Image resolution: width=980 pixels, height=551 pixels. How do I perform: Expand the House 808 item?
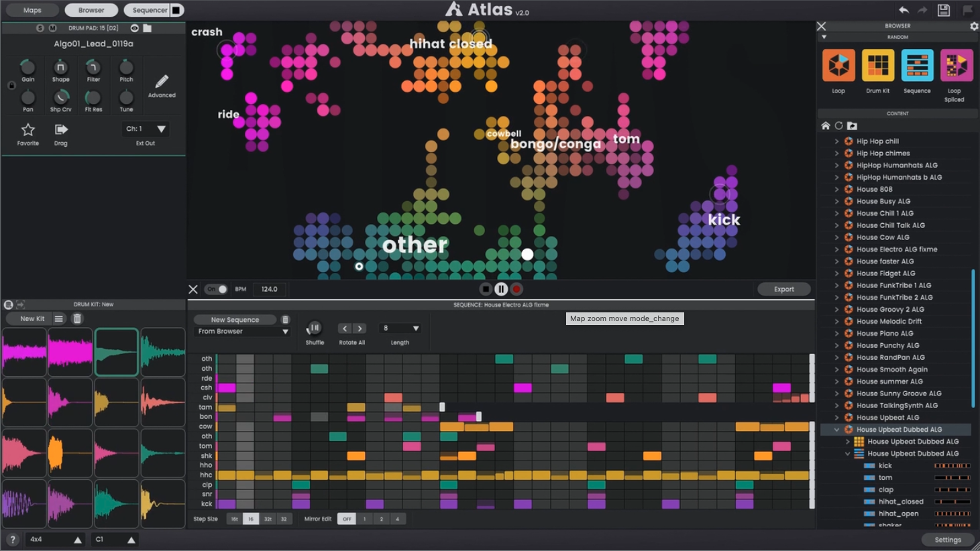click(836, 190)
